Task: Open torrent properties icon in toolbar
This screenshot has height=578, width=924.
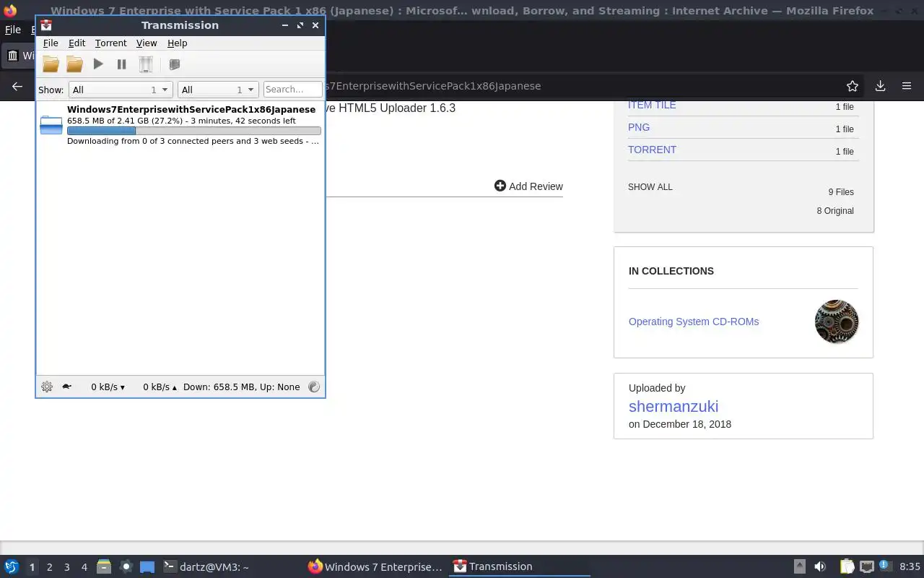Action: pos(174,64)
